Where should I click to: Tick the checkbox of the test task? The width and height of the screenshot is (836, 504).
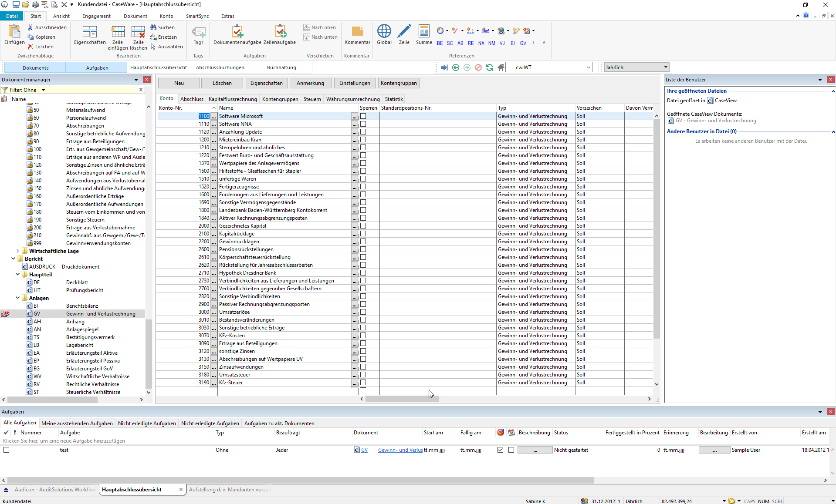pyautogui.click(x=7, y=450)
